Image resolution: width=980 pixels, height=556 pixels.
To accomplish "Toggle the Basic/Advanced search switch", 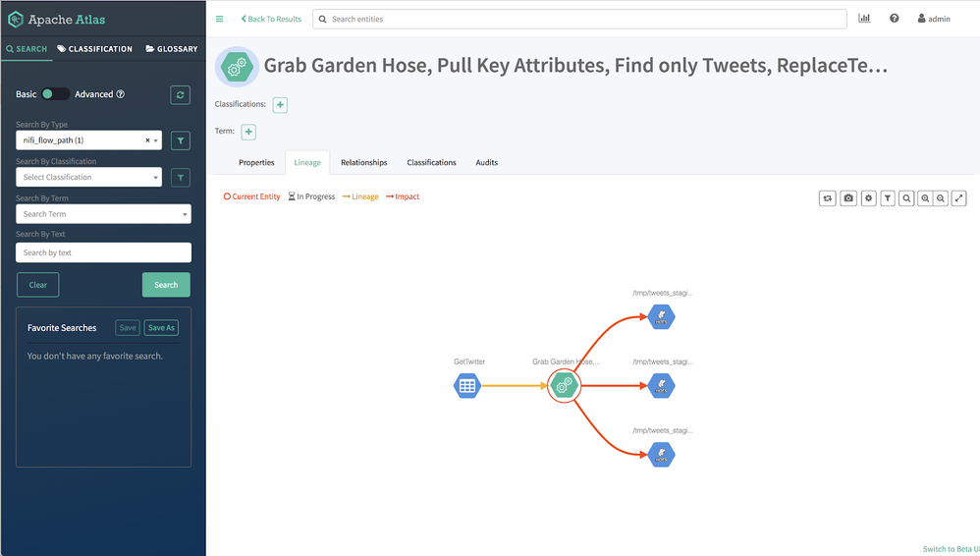I will (x=55, y=94).
